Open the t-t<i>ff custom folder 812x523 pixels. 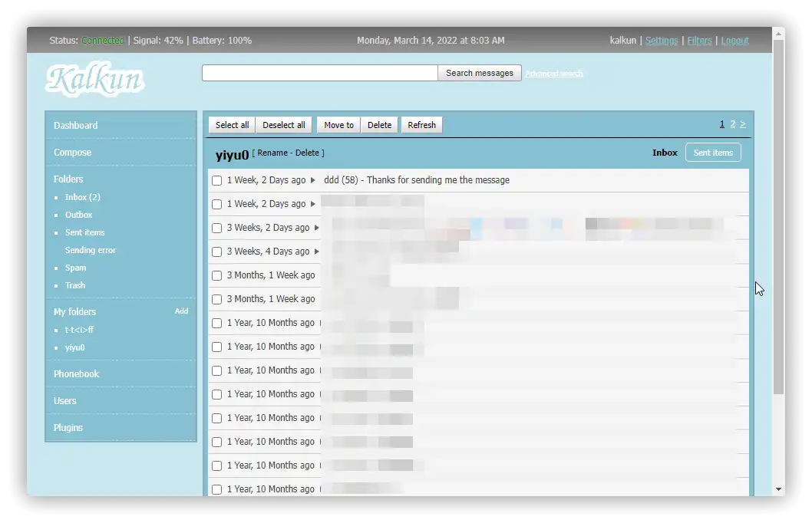pyautogui.click(x=79, y=330)
